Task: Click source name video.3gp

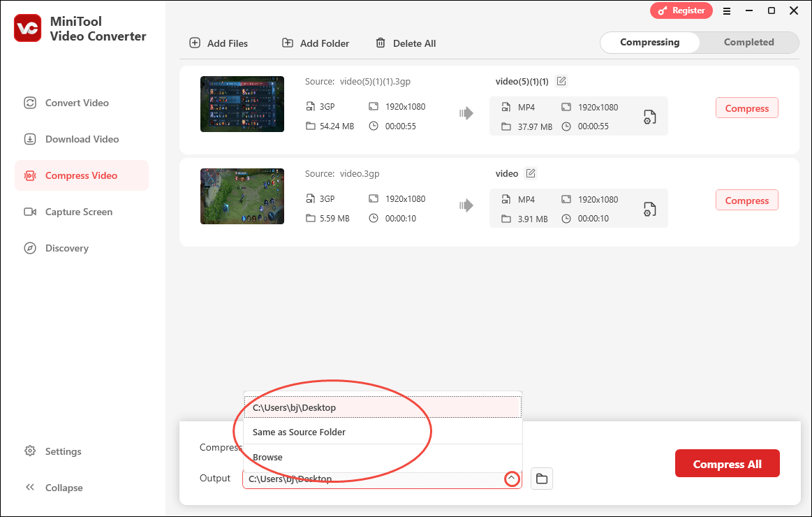Action: point(360,173)
